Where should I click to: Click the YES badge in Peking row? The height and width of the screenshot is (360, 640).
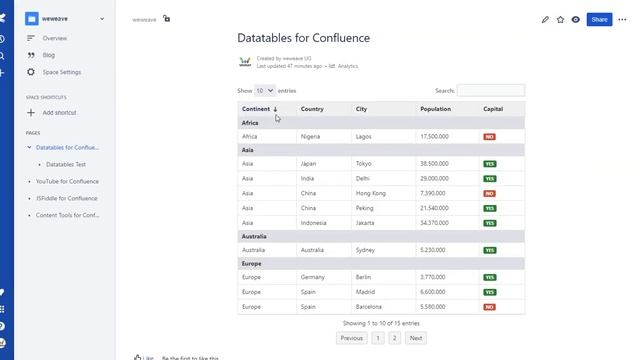coord(490,208)
